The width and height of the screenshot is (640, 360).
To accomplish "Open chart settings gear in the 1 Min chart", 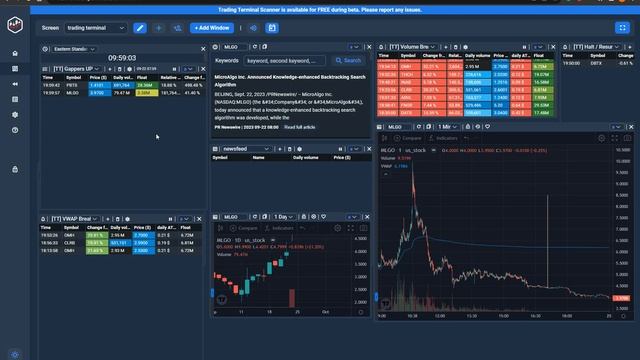I will coord(602,138).
